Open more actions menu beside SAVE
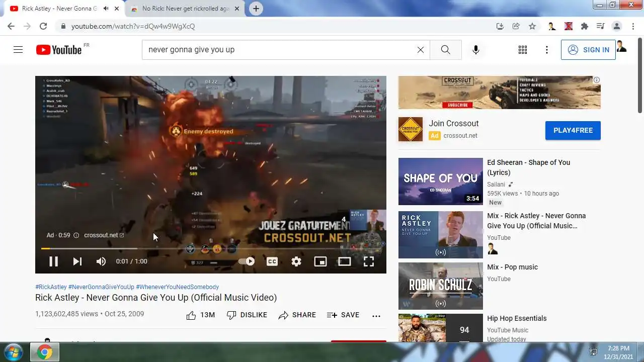This screenshot has width=644, height=362. [x=376, y=316]
